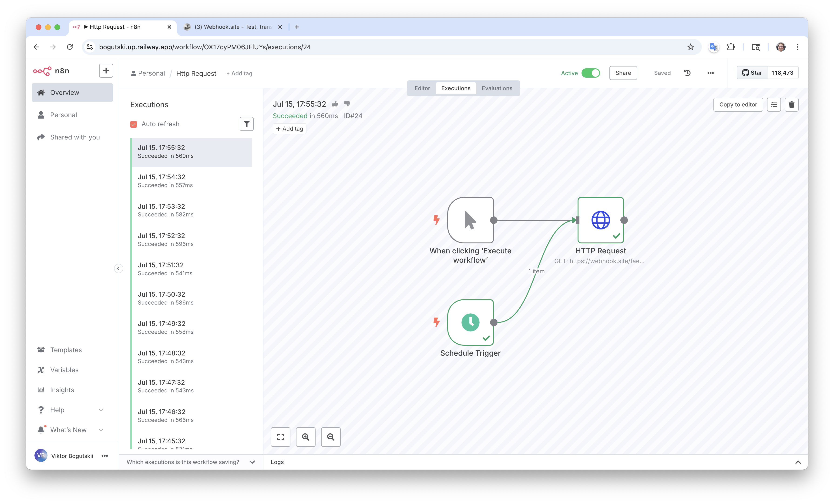
Task: Toggle the Active workflow switch
Action: point(591,73)
